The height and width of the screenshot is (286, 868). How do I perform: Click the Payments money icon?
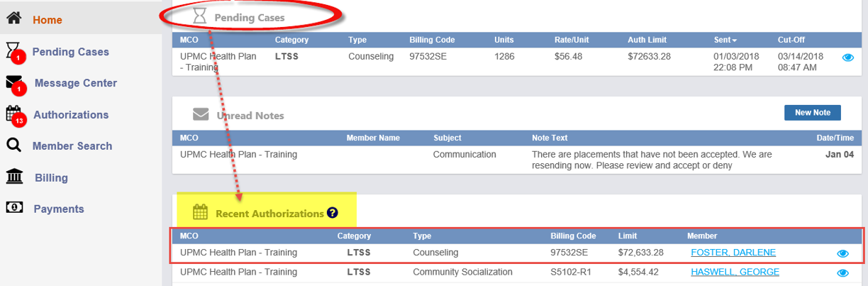[x=13, y=208]
